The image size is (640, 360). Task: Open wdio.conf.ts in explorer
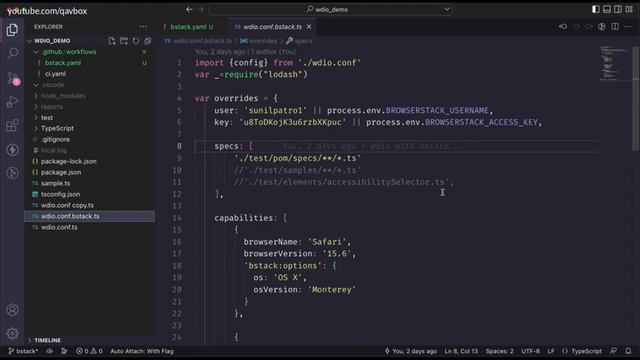click(x=59, y=227)
